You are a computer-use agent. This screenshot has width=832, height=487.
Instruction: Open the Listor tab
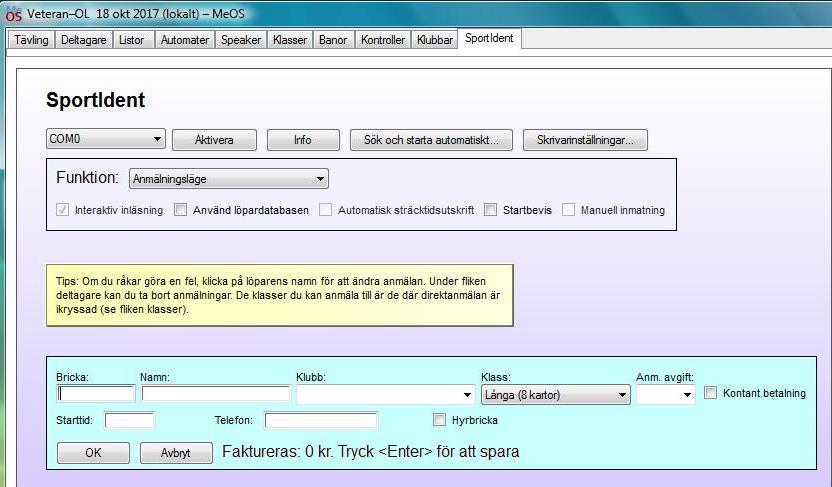[x=132, y=40]
